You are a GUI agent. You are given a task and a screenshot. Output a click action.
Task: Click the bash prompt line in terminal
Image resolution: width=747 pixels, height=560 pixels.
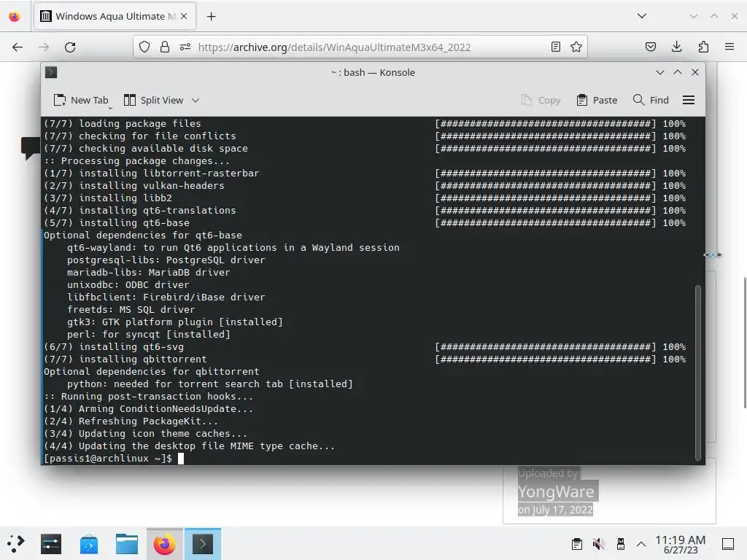[x=113, y=459]
